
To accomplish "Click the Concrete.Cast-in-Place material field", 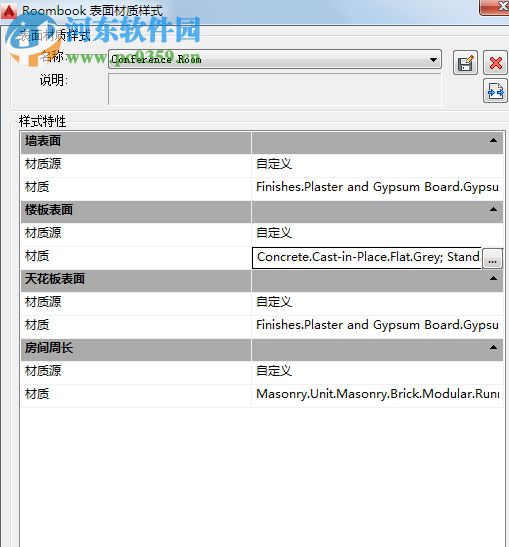I will tap(367, 258).
